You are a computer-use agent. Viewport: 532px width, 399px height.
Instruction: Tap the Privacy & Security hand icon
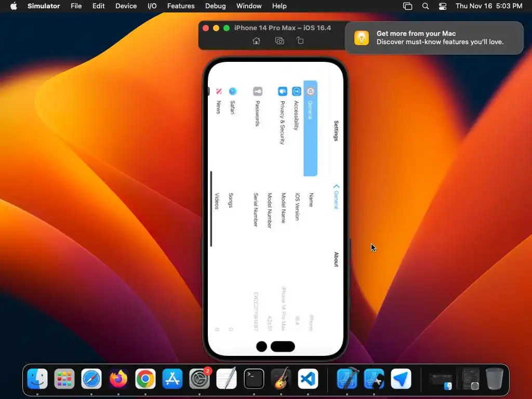(x=283, y=91)
